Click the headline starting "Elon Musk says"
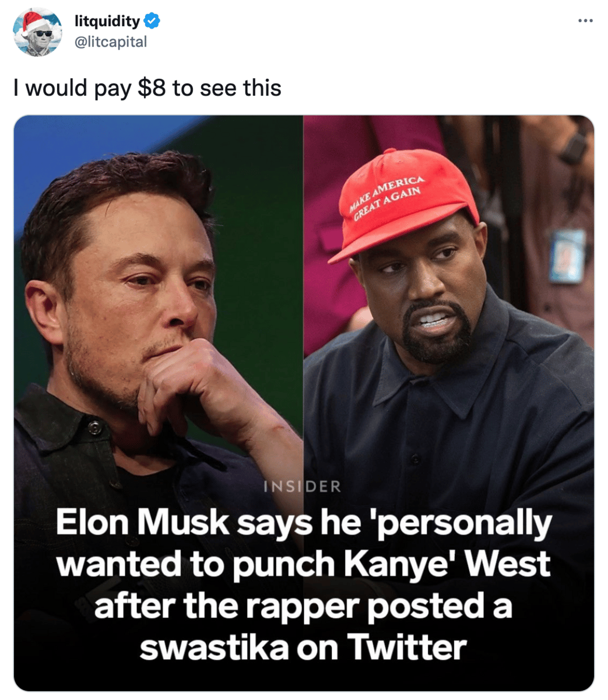Viewport: 608px width, 700px height. pyautogui.click(x=303, y=584)
